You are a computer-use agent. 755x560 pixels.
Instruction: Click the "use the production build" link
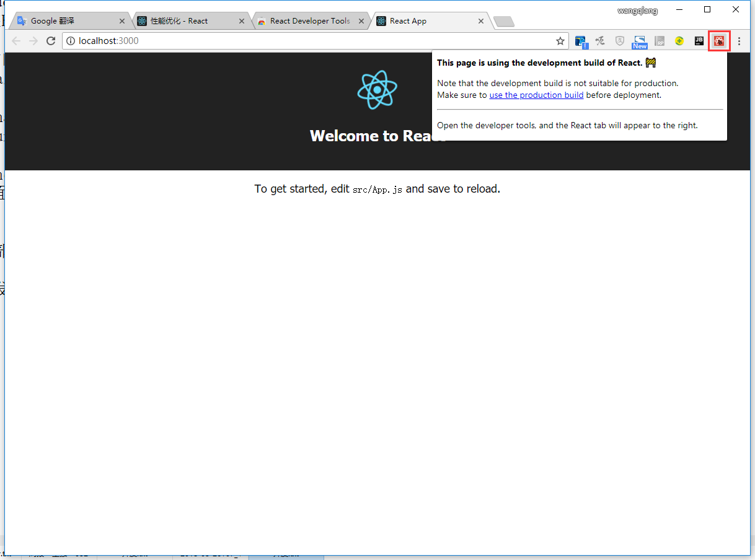click(536, 95)
